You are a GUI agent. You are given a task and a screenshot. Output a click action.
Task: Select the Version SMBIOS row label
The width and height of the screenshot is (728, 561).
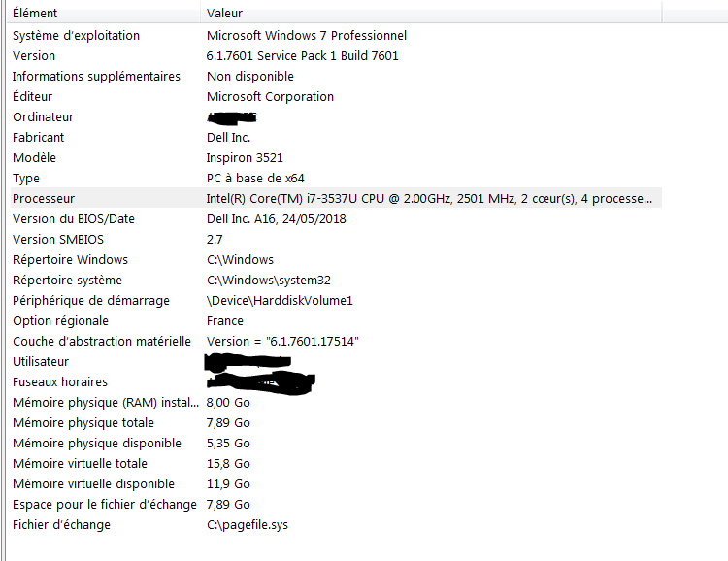(x=58, y=240)
